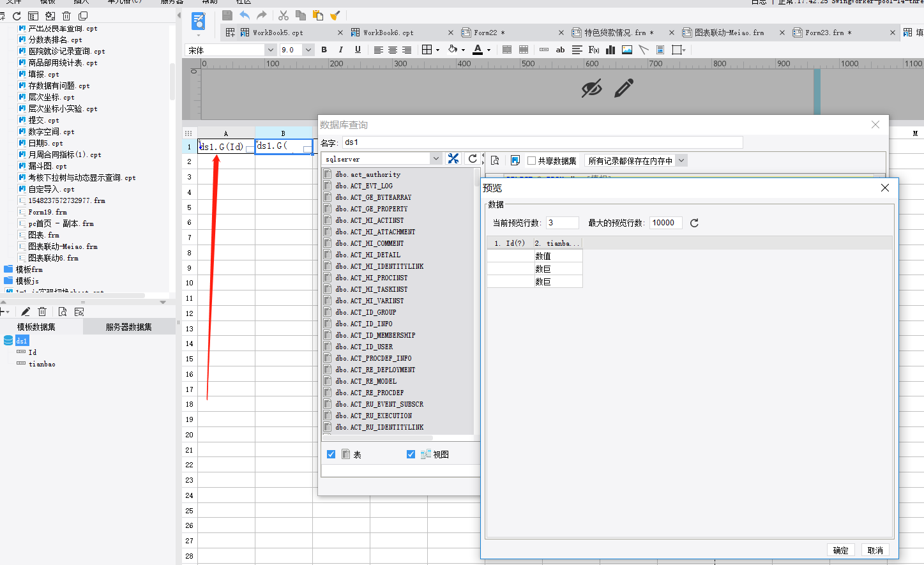
Task: Enable the 共享数据集 checkbox
Action: tap(531, 161)
